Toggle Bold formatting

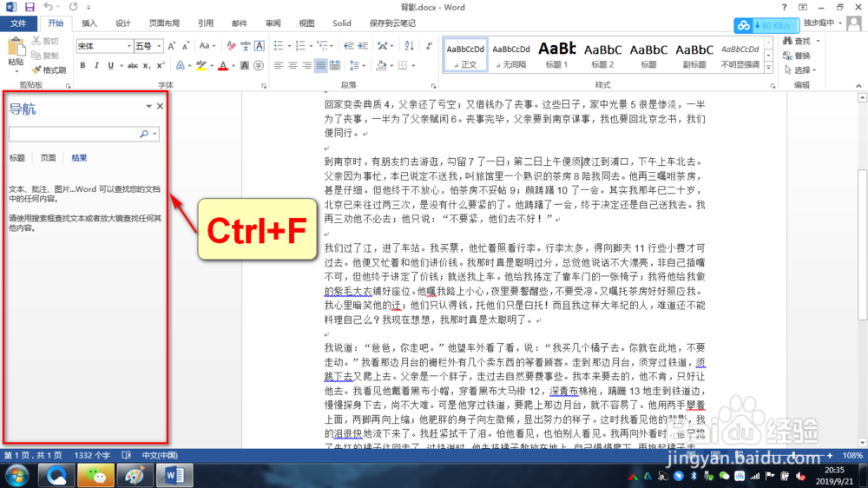pyautogui.click(x=82, y=66)
